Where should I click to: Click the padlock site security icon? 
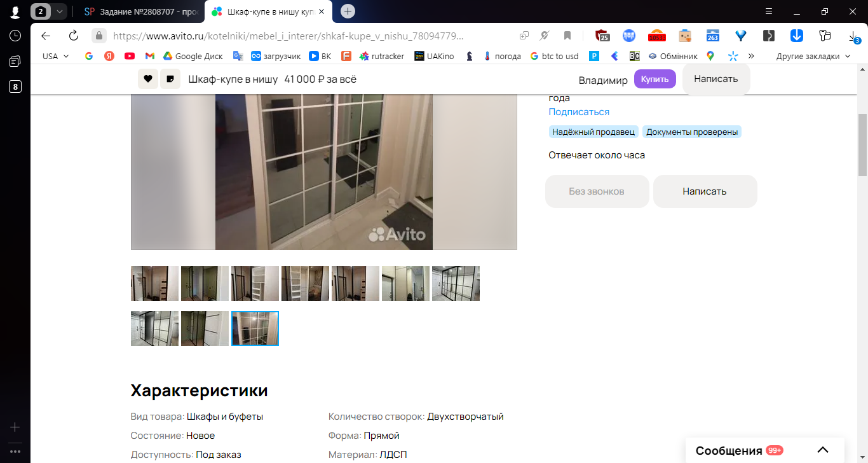98,36
